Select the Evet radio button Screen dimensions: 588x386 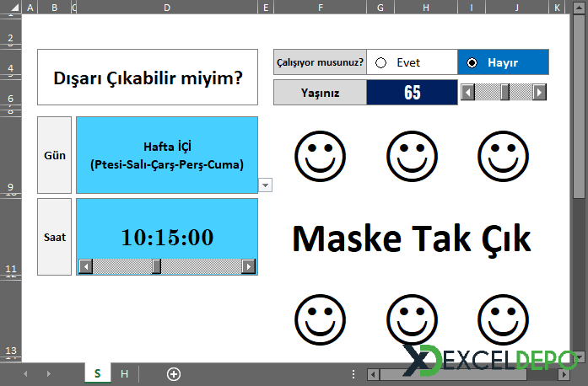tap(381, 62)
